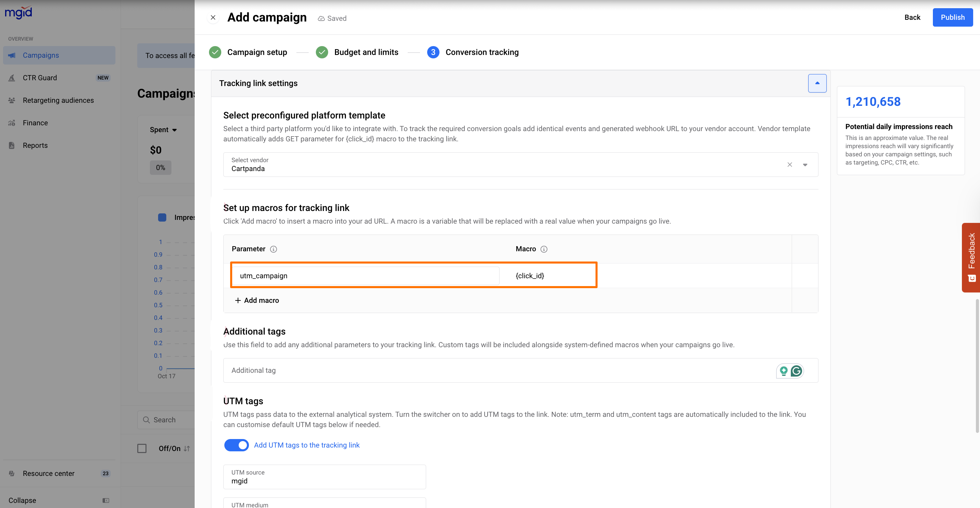Open the Resource center
980x508 pixels.
[49, 474]
